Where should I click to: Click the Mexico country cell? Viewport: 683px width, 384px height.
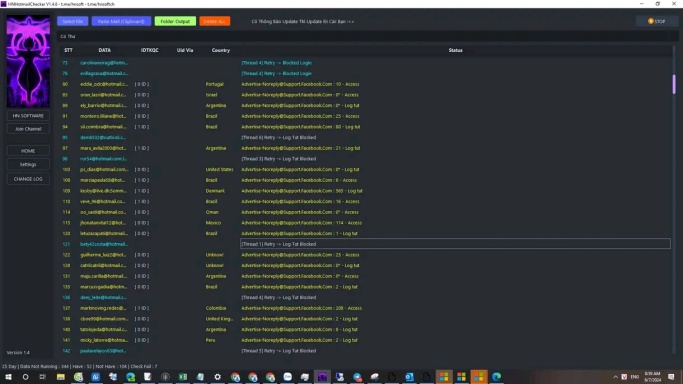213,222
